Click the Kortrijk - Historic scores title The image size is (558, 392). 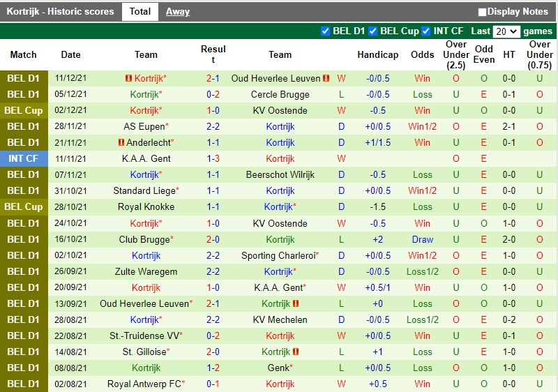pyautogui.click(x=60, y=12)
